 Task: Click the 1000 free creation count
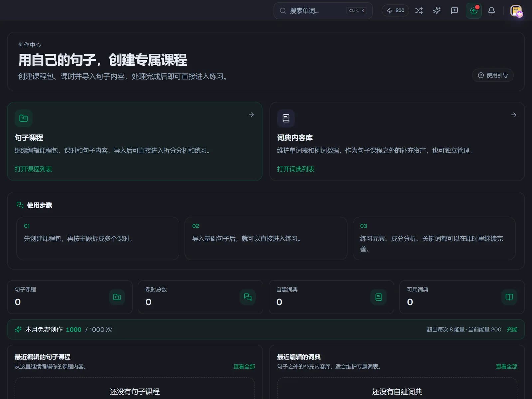pyautogui.click(x=74, y=330)
